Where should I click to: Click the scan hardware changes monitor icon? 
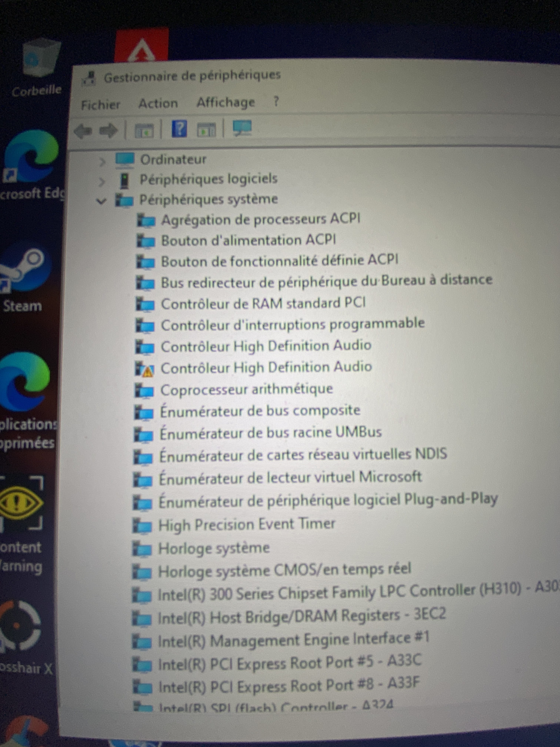242,128
